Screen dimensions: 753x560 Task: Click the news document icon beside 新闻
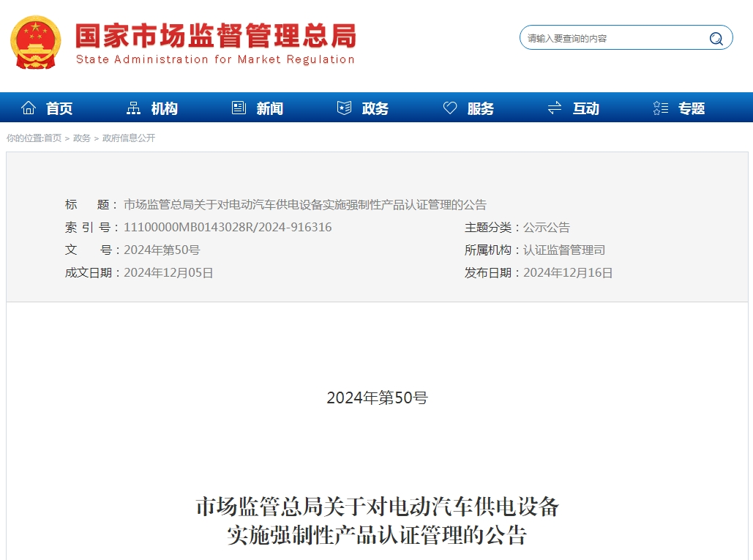(x=238, y=108)
